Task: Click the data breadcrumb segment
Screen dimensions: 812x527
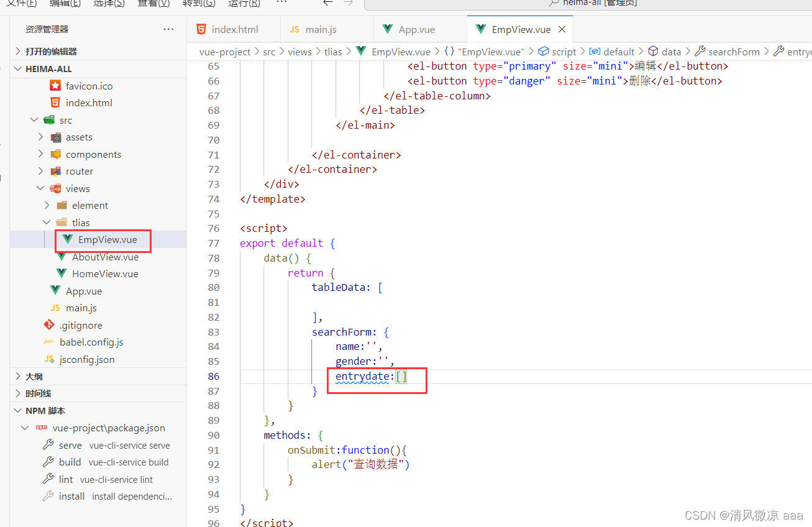Action: (x=665, y=52)
